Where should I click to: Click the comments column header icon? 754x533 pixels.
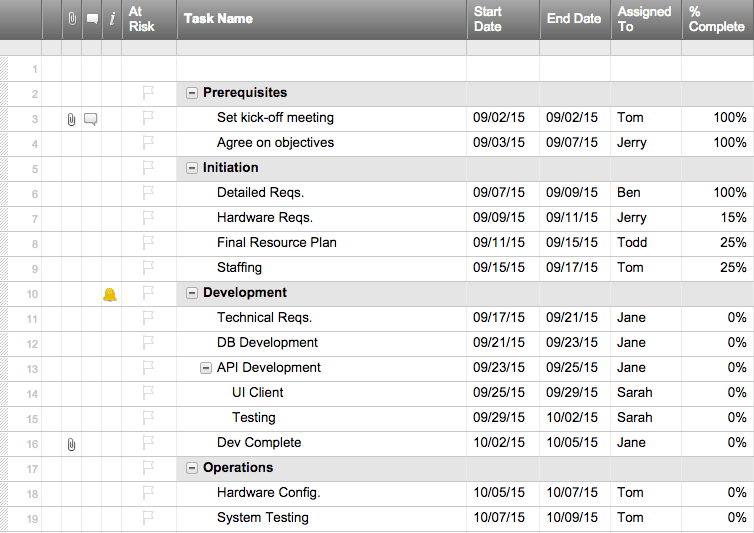pyautogui.click(x=92, y=19)
